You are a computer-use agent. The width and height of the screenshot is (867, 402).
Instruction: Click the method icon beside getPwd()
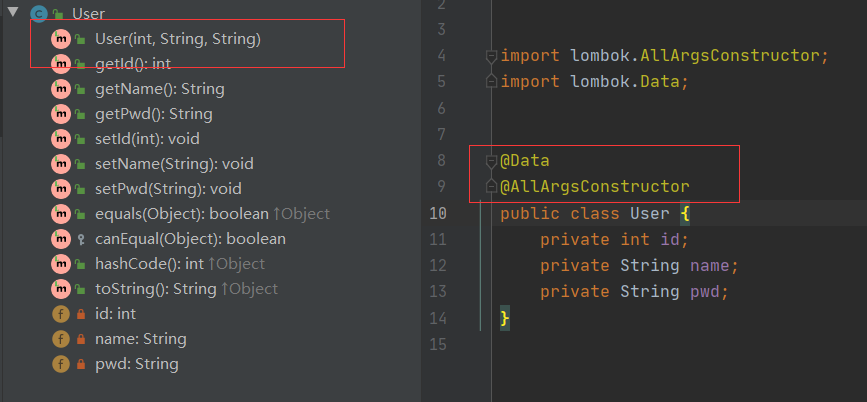[61, 114]
